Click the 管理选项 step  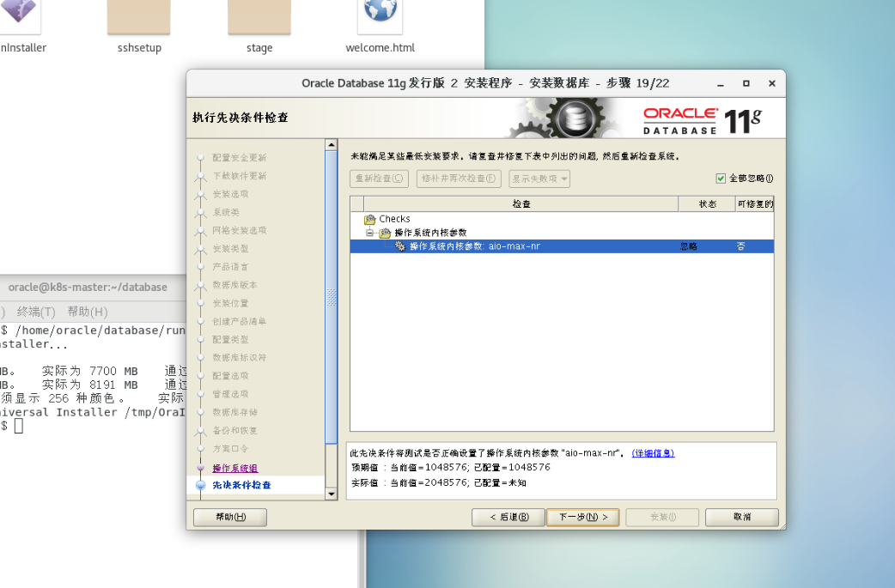(x=230, y=394)
